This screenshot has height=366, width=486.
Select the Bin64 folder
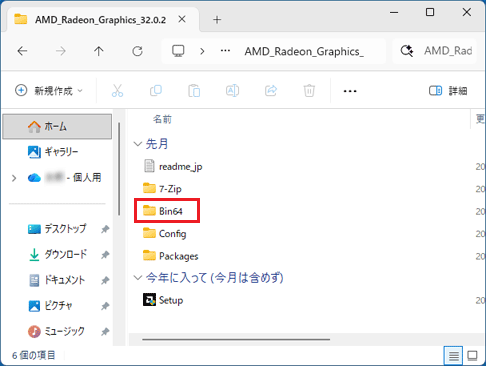click(x=163, y=211)
